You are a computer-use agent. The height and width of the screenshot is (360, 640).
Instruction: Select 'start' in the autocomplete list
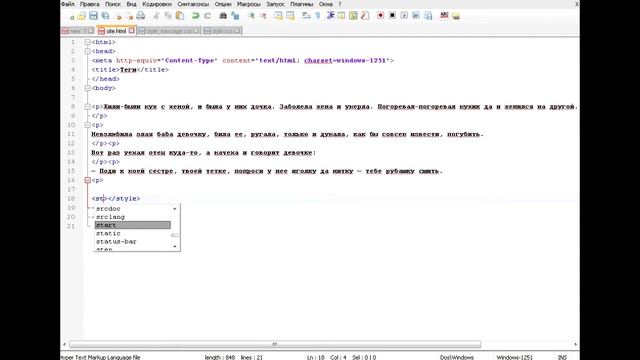point(133,225)
